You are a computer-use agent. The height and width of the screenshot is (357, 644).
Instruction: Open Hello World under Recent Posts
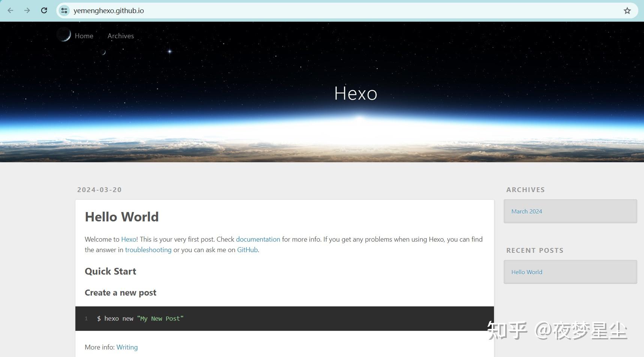point(526,272)
